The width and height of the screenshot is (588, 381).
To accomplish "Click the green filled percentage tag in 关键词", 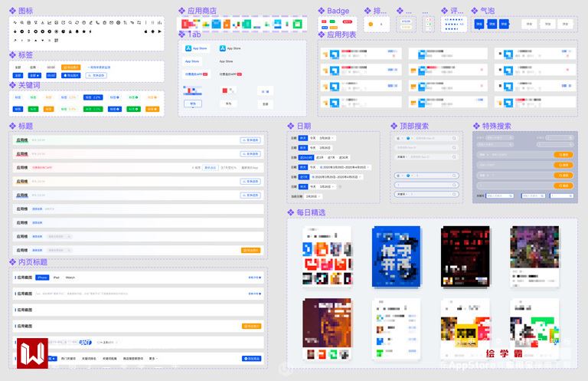I will (x=93, y=109).
